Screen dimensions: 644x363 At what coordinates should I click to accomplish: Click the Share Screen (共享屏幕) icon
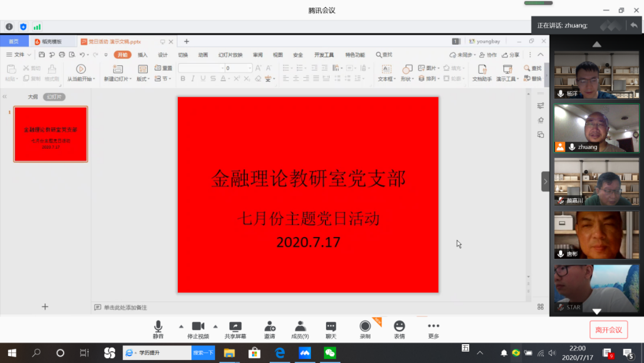(235, 327)
